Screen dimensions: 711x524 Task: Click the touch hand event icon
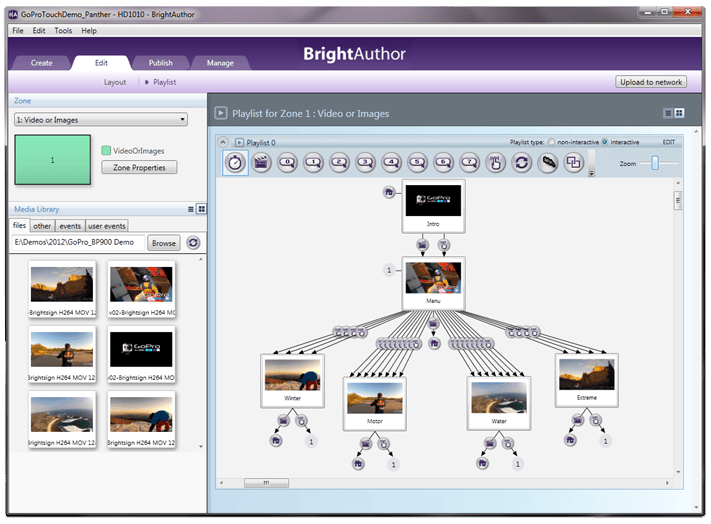(495, 163)
